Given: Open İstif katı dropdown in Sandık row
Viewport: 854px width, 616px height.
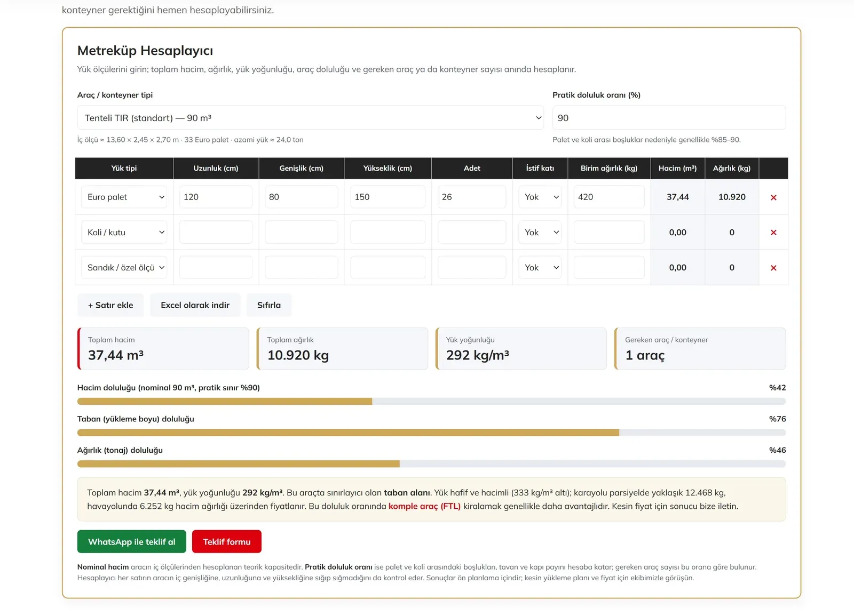Looking at the screenshot, I should pyautogui.click(x=540, y=267).
